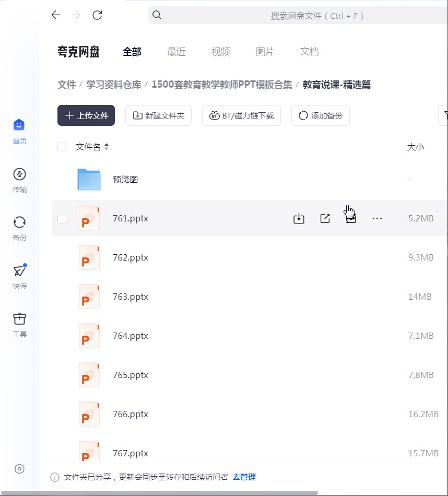The image size is (448, 496).
Task: Click the 上传文件 upload button
Action: (x=86, y=115)
